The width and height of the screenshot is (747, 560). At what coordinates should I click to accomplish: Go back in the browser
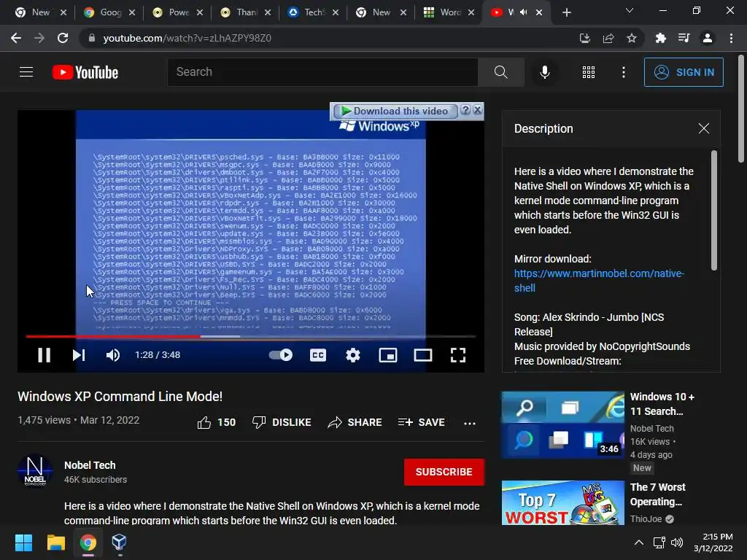click(x=16, y=38)
